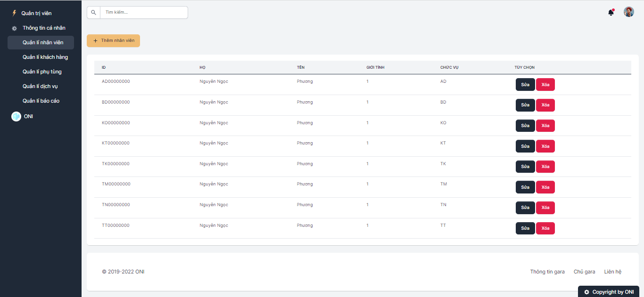
Task: Open Quản lí nhân viên menu item
Action: click(41, 42)
